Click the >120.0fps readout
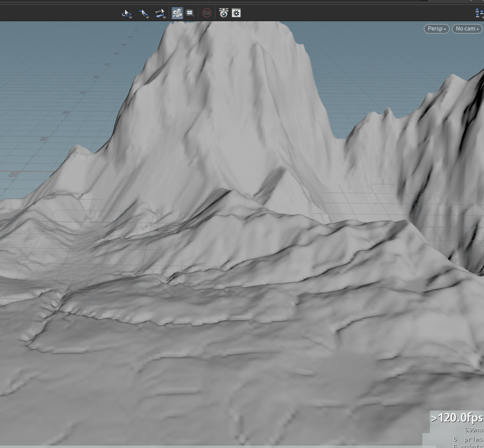This screenshot has height=448, width=484. pyautogui.click(x=457, y=418)
